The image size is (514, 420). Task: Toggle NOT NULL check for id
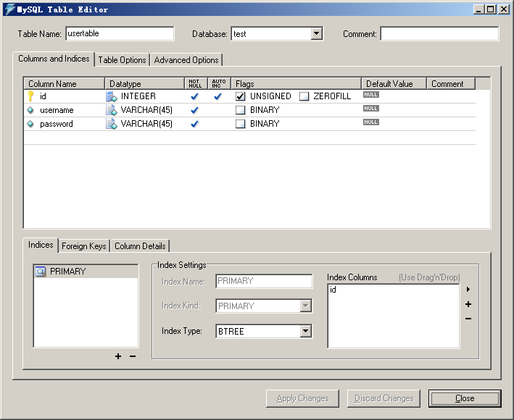[195, 96]
